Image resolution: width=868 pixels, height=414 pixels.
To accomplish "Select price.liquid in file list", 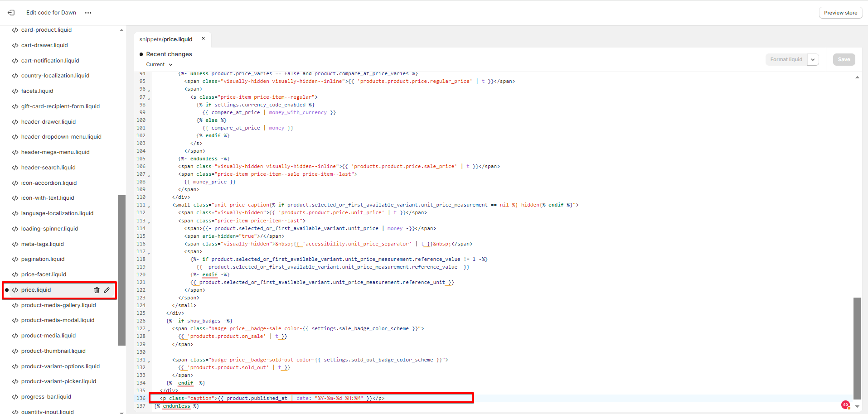I will [x=36, y=290].
